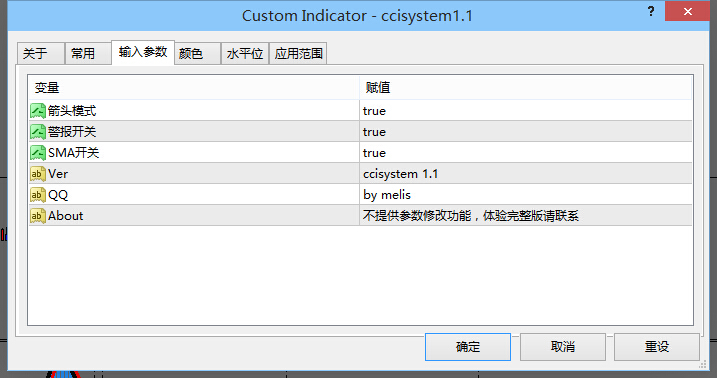Open the 应用范围 tab
The height and width of the screenshot is (378, 717).
click(298, 53)
